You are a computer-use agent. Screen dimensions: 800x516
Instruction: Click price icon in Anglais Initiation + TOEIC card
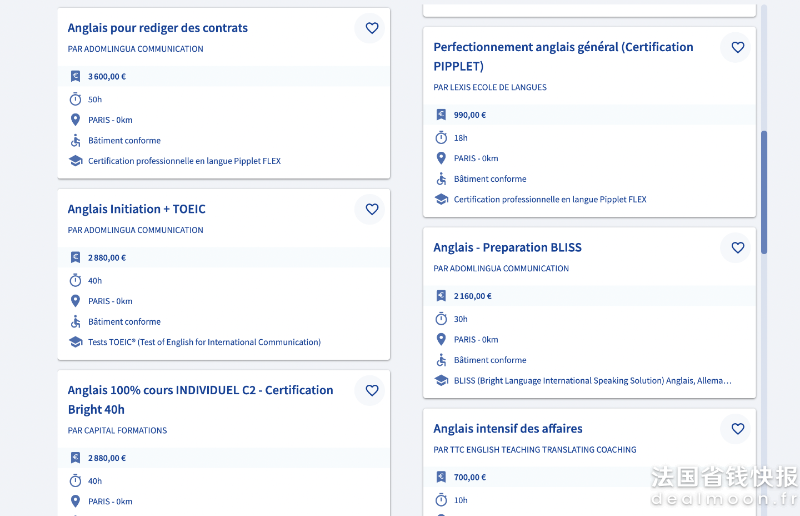(76, 258)
